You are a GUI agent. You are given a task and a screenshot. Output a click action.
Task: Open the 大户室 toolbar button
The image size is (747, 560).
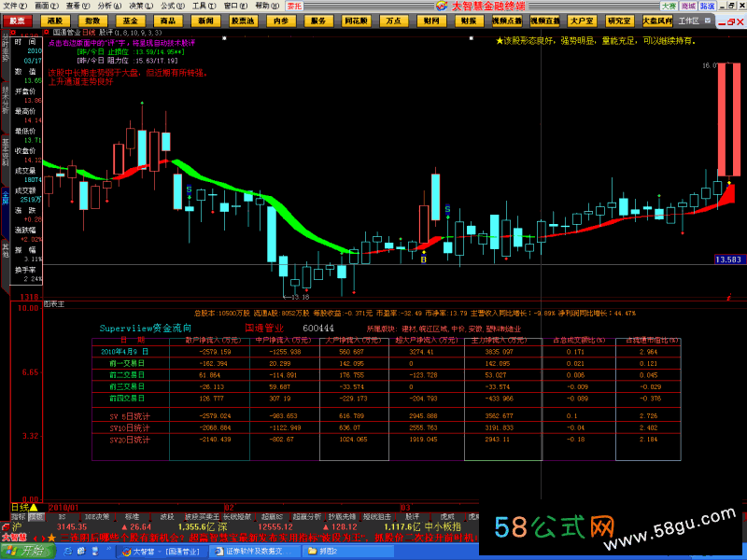(582, 21)
